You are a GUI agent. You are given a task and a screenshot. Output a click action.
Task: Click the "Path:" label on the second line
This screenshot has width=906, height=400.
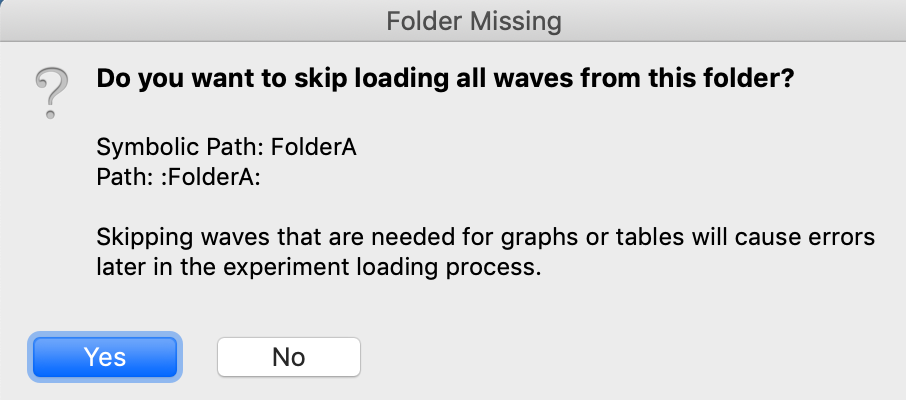(121, 176)
